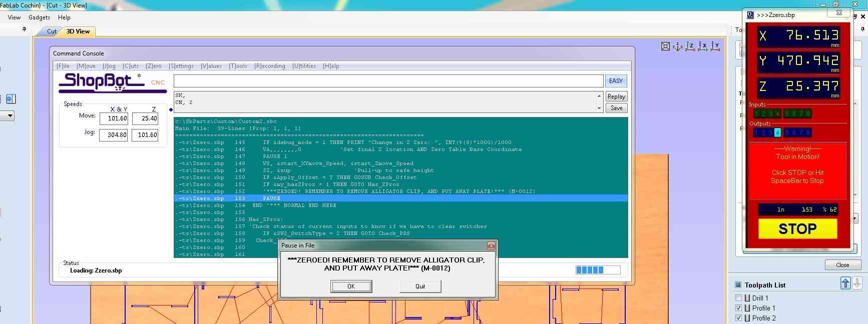Screen dimensions: 868x324
Task: Open the [R]ecording console menu
Action: [270, 66]
